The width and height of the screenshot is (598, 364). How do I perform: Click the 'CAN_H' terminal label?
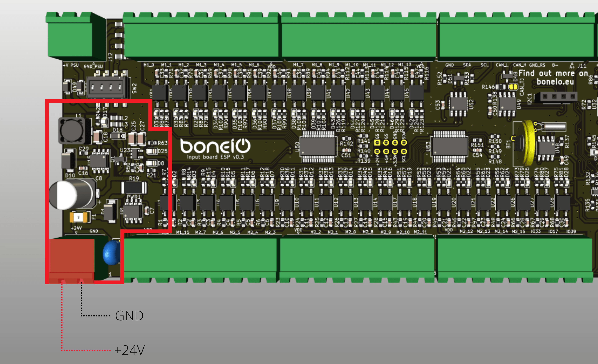pos(520,65)
